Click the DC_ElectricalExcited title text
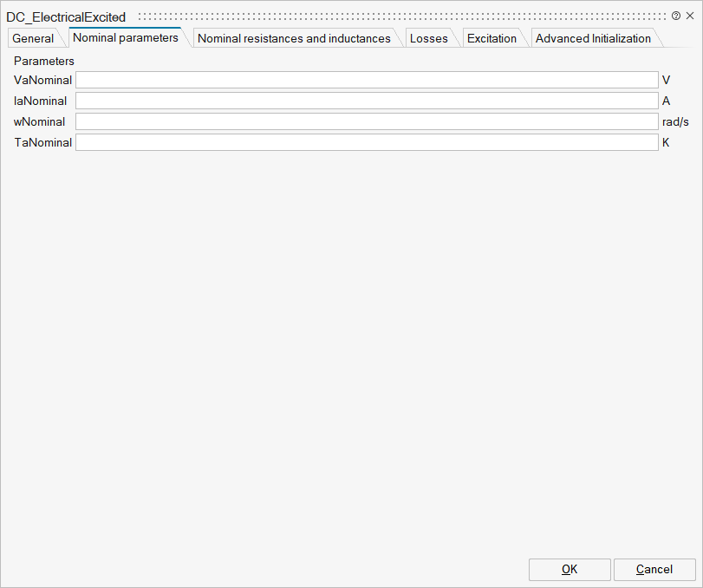This screenshot has width=703, height=588. point(66,16)
